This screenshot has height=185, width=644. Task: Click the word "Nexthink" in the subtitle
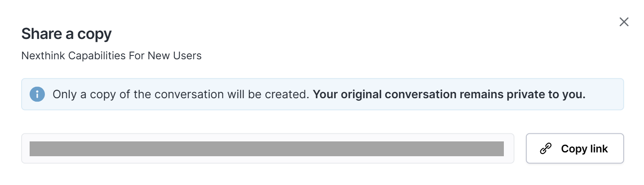click(40, 55)
